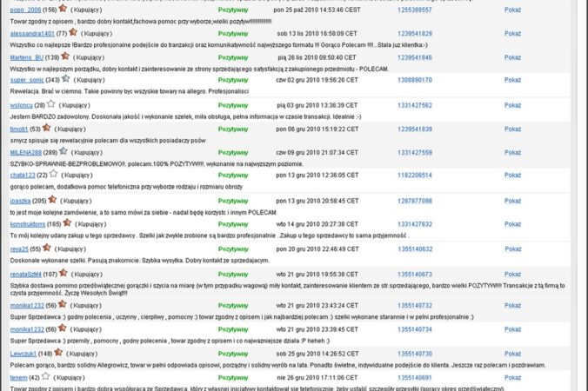
Task: Visit the chata123 username link
Action: [23, 176]
